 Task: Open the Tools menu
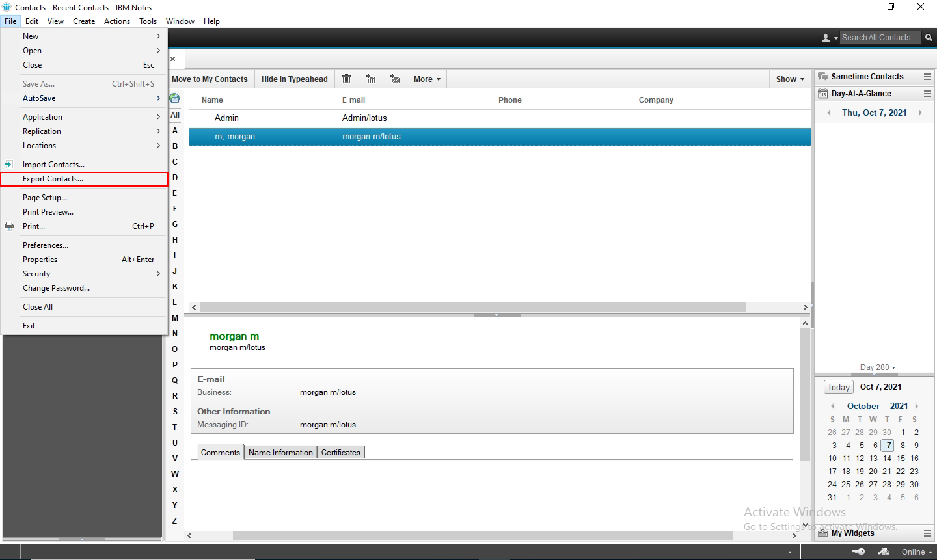tap(148, 21)
